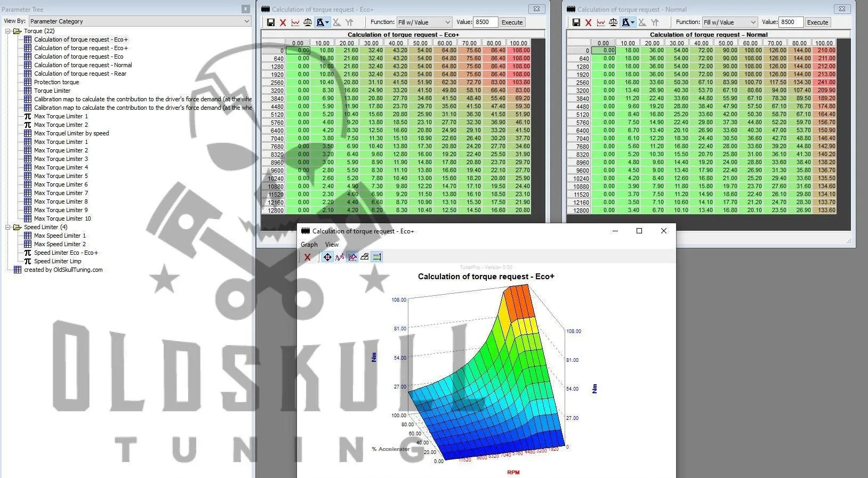Open the graph view icon in the Eco+ table toolbar

[x=295, y=22]
